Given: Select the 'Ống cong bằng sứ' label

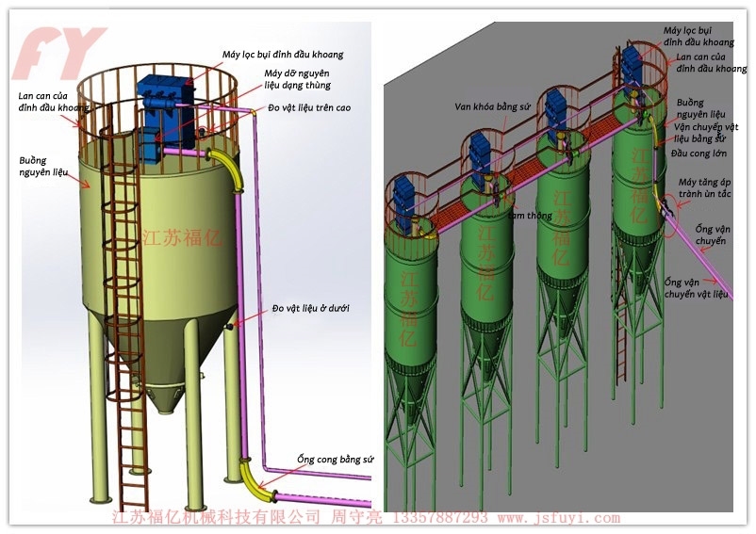Looking at the screenshot, I should pos(335,459).
